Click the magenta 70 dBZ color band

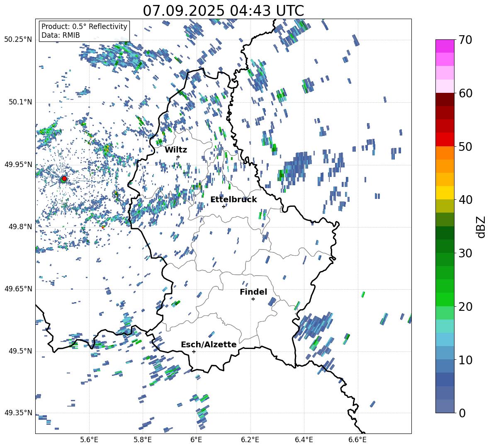point(445,46)
